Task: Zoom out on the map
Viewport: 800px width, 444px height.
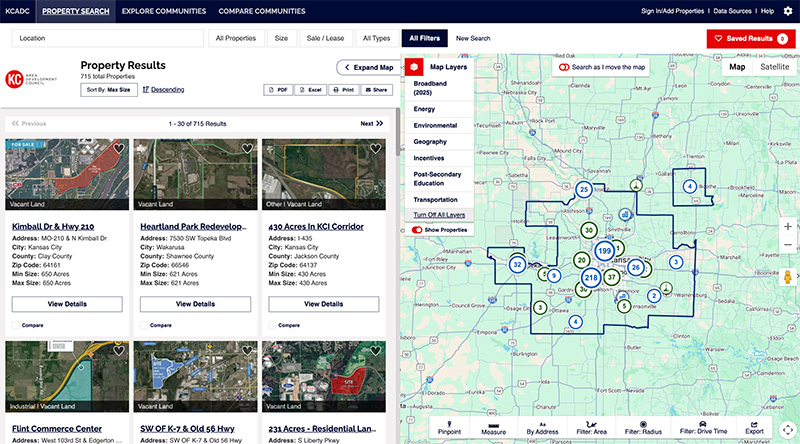Action: (x=788, y=245)
